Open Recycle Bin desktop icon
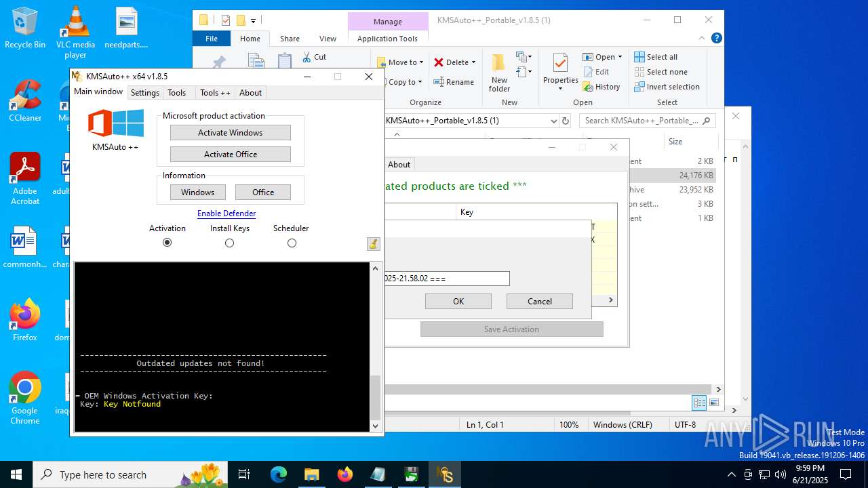This screenshot has width=868, height=488. point(25,28)
